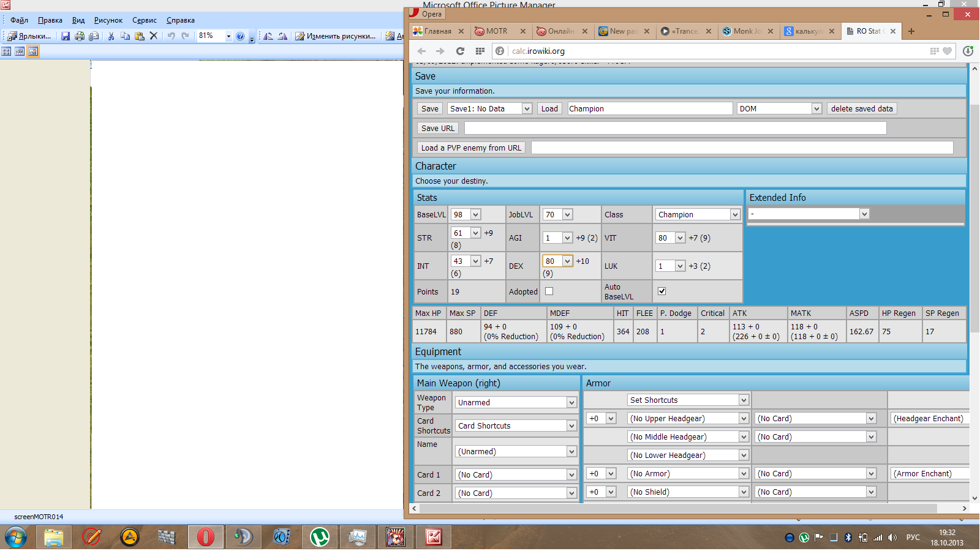Image resolution: width=980 pixels, height=551 pixels.
Task: Switch to thumbnail view icon
Action: click(6, 51)
